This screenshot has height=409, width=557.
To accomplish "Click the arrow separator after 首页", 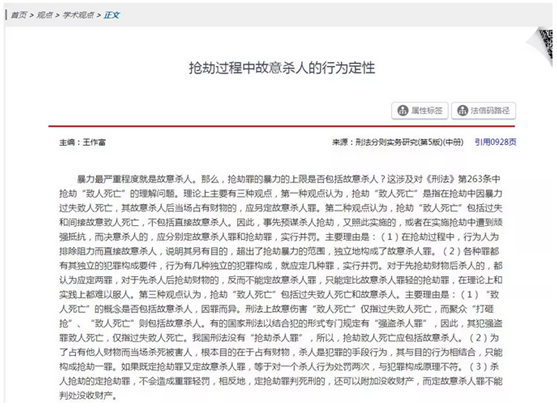I will click(32, 15).
